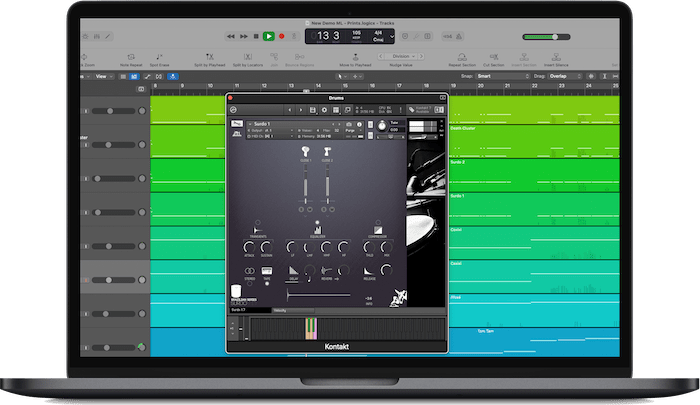Click the Kontakt logo icon
Screen dimensions: 700x405
[x=233, y=110]
